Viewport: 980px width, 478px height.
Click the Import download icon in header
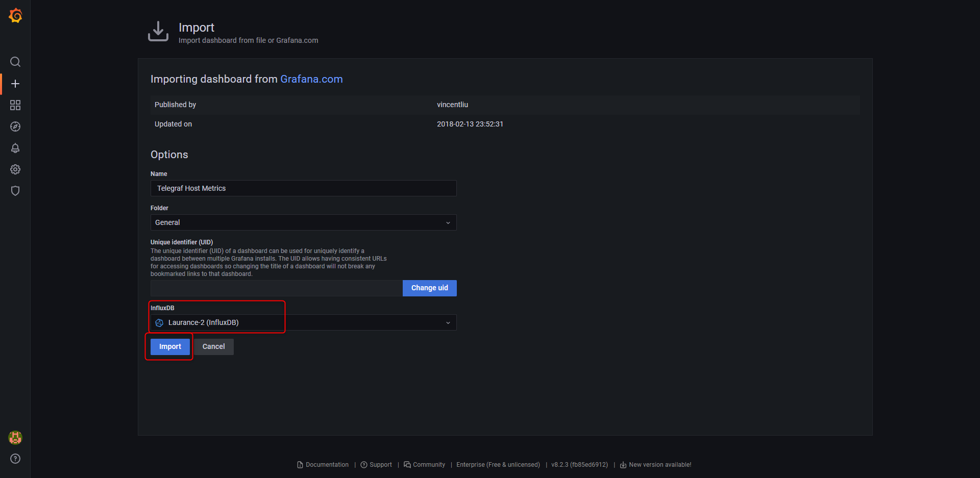[158, 32]
